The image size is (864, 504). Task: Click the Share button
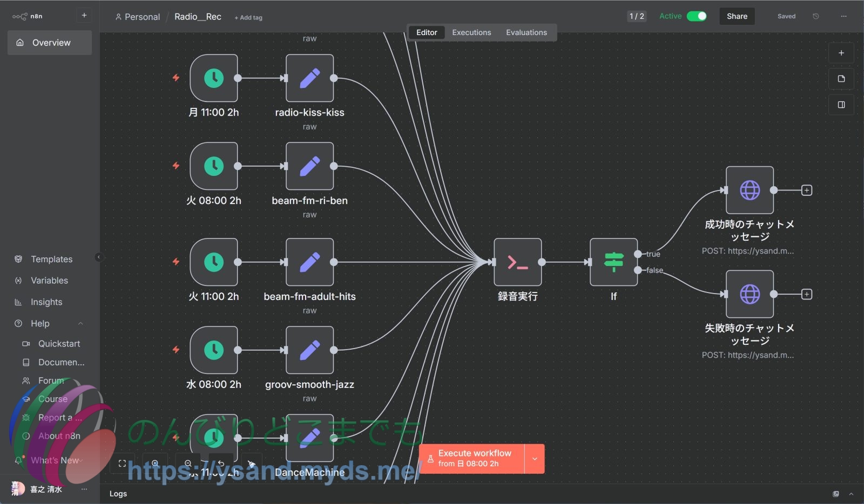click(x=737, y=16)
